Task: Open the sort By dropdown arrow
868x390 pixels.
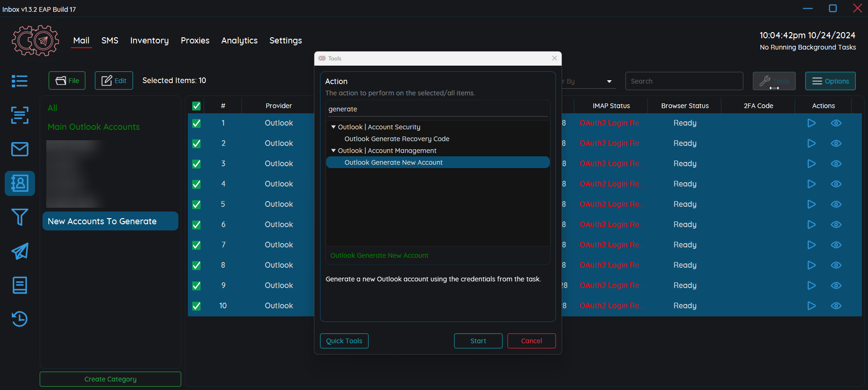Action: 609,81
